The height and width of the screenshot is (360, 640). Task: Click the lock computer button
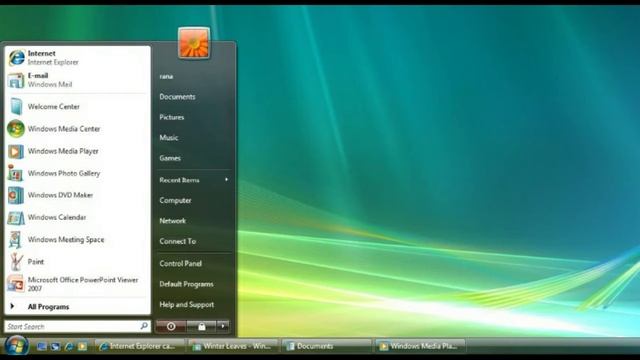201,326
